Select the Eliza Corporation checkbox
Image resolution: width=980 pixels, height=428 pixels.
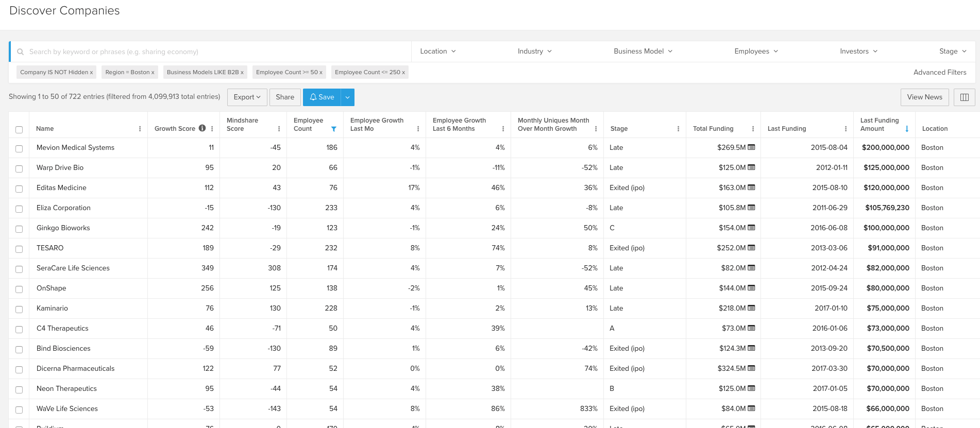pyautogui.click(x=19, y=209)
